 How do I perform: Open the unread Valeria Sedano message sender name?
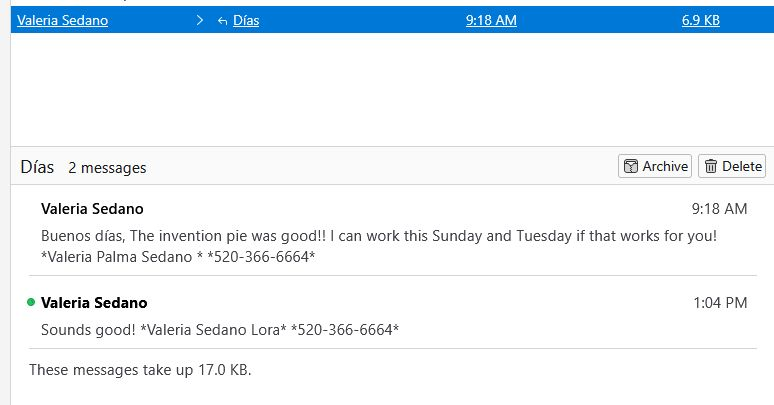[x=94, y=302]
